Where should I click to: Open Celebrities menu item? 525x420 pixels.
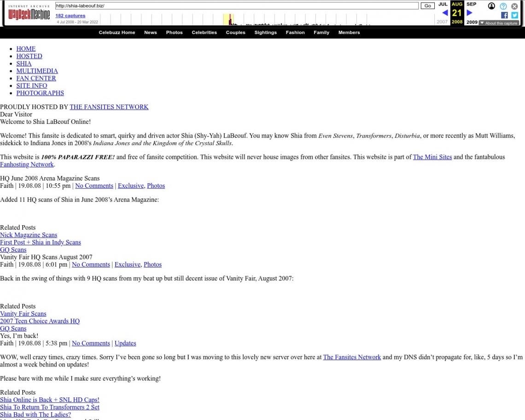[204, 33]
